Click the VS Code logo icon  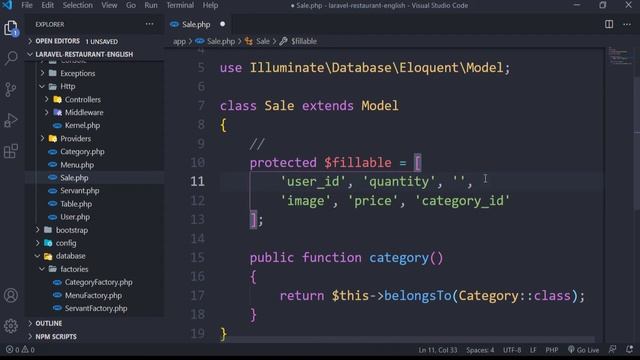(x=7, y=5)
